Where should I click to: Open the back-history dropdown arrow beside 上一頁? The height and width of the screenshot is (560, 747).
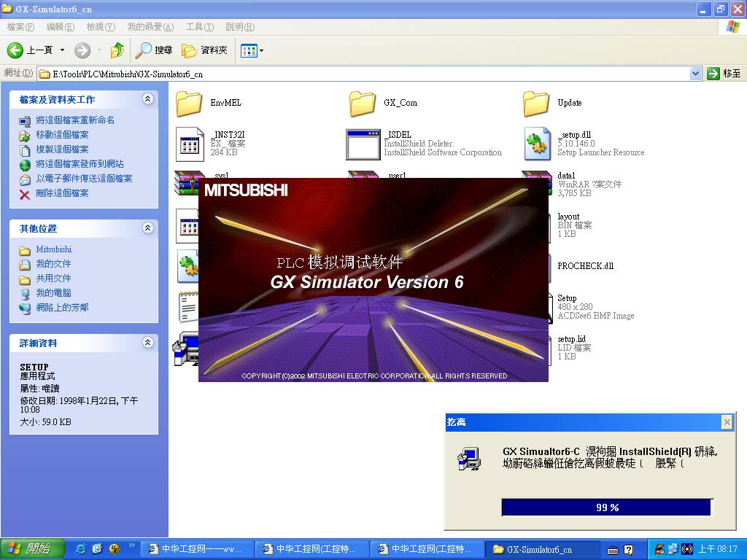point(62,50)
